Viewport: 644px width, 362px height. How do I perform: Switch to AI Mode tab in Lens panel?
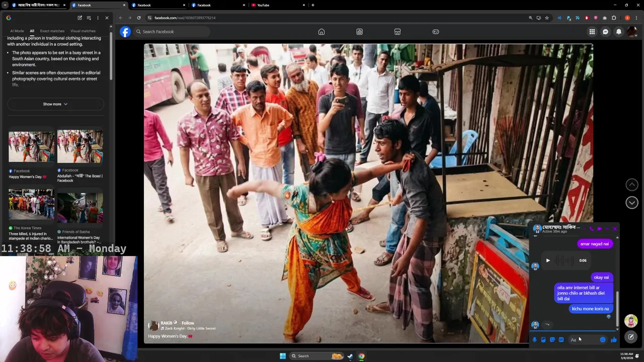[x=17, y=31]
